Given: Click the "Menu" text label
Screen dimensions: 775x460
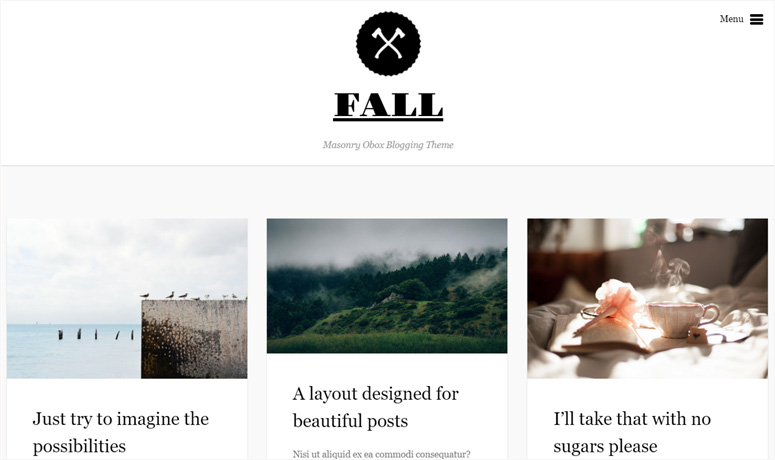Looking at the screenshot, I should coord(732,19).
